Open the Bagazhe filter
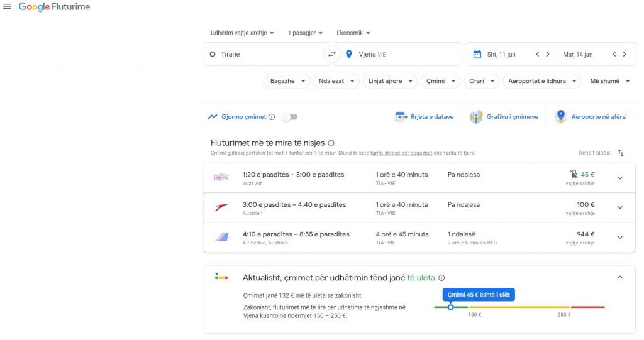Screen dimensions: 644x340 click(x=287, y=81)
